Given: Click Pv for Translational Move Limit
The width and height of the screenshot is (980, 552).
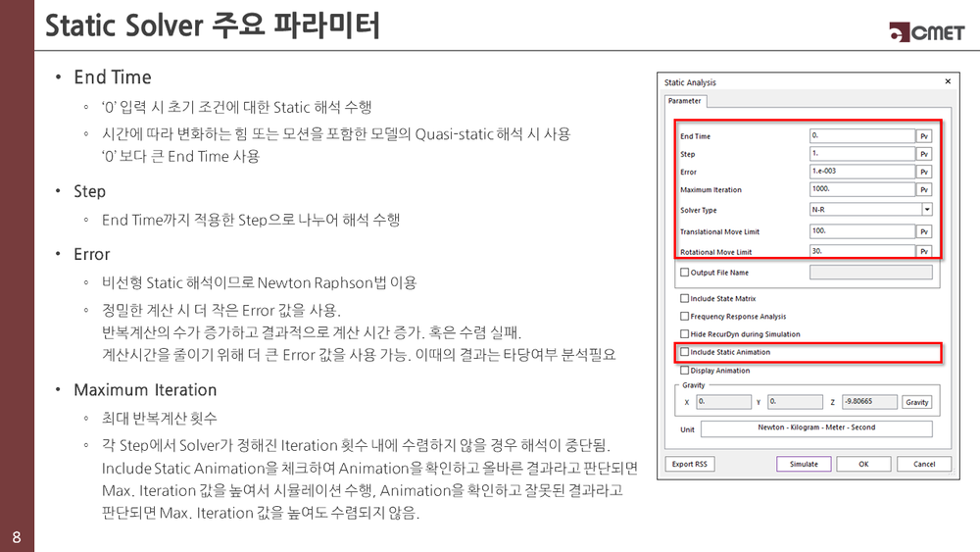Looking at the screenshot, I should 923,231.
